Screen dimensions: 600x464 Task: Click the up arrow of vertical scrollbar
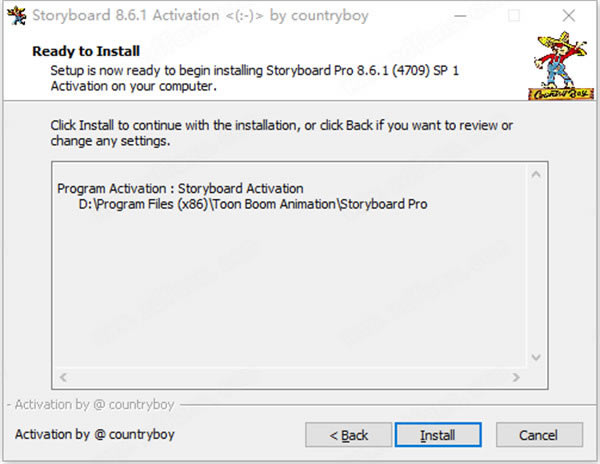536,175
